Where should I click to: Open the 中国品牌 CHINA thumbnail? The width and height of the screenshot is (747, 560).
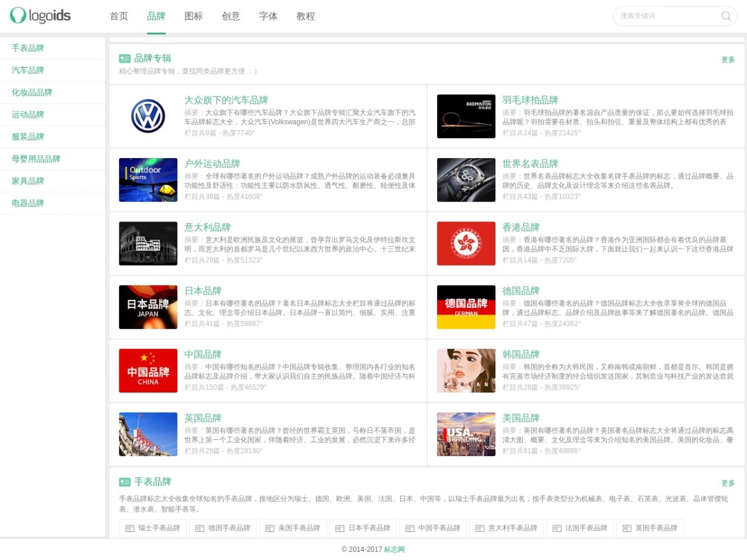[x=148, y=370]
